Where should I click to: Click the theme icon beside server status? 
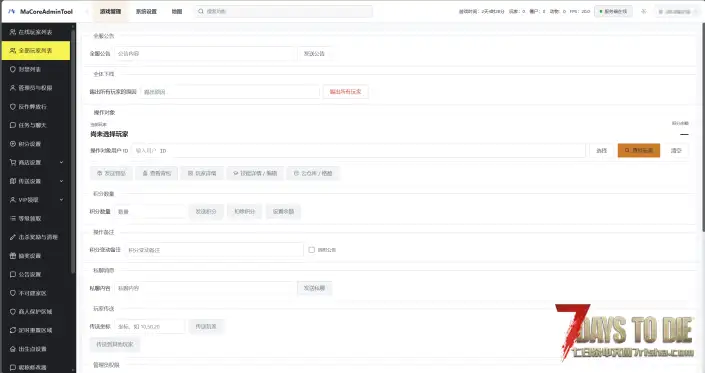[x=643, y=11]
